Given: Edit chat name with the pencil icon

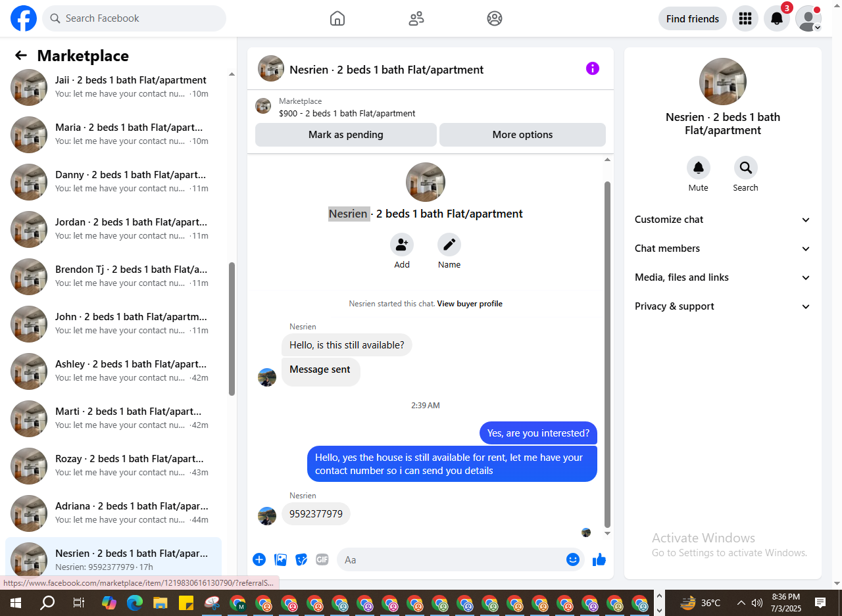Looking at the screenshot, I should tap(449, 245).
